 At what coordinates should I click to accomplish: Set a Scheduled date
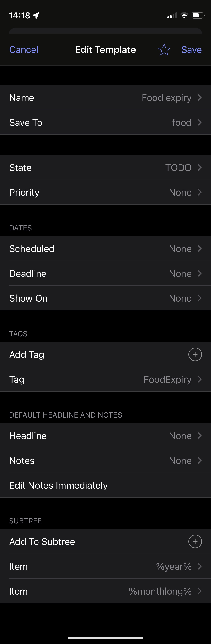pyautogui.click(x=105, y=248)
